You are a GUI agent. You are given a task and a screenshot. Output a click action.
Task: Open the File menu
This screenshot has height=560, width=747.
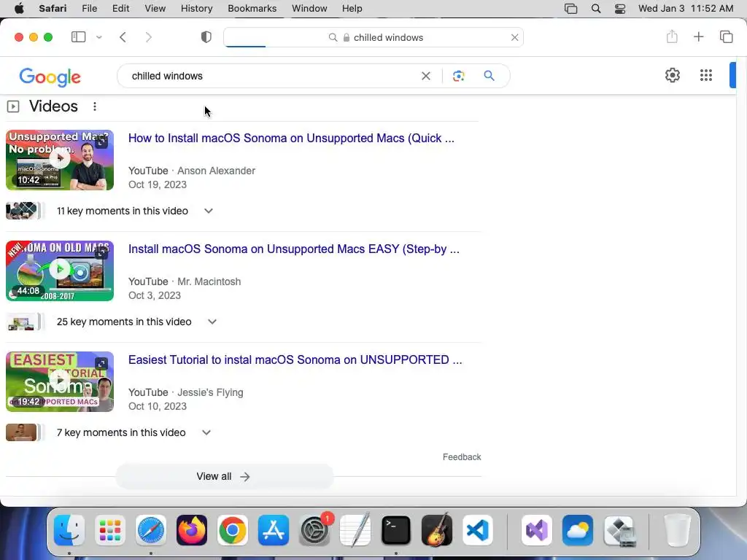click(x=90, y=9)
